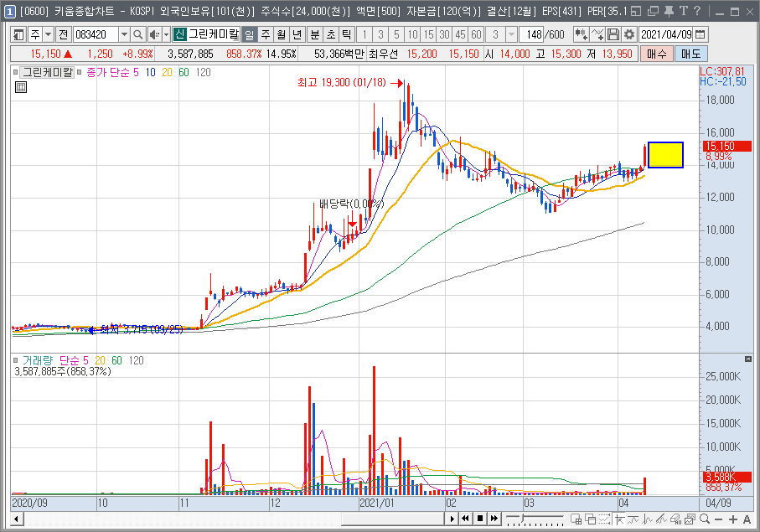
Task: Click the chart print/copy icon in bottom toolbar
Action: tap(690, 519)
